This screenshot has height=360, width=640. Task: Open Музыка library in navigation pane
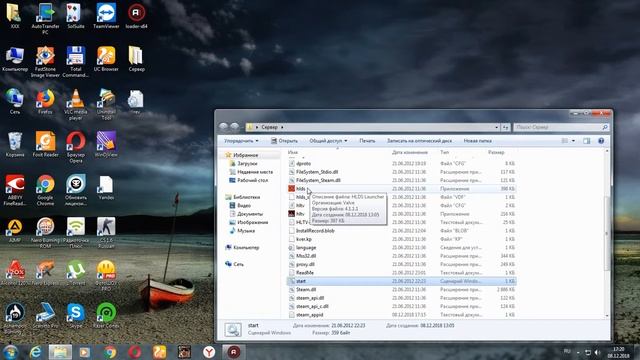coord(246,231)
